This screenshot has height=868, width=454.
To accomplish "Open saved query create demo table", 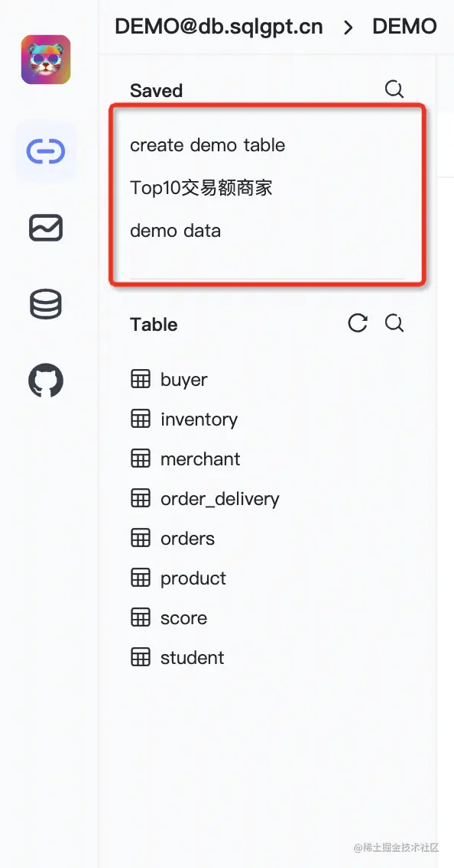I will click(208, 145).
